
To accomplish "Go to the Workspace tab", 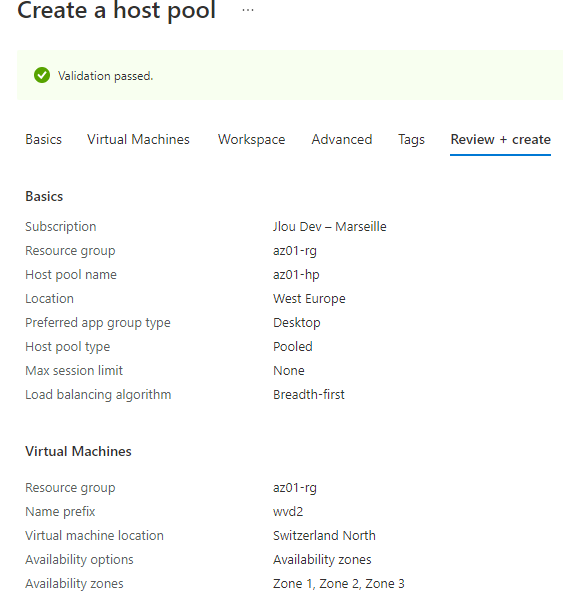I will pyautogui.click(x=251, y=139).
